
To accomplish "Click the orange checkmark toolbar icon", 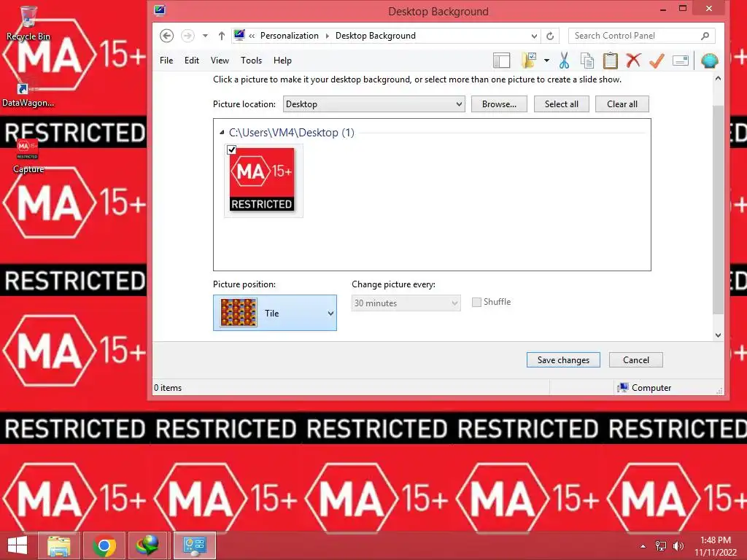I will pyautogui.click(x=657, y=61).
